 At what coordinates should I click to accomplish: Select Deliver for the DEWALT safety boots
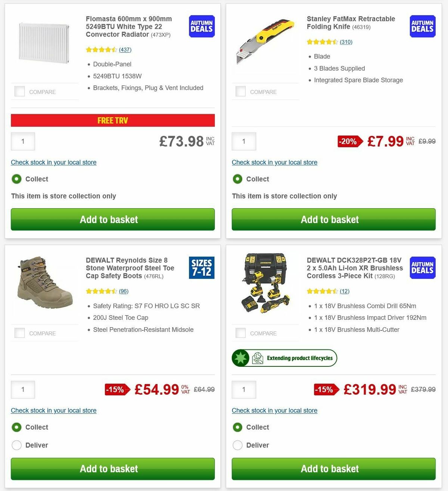click(x=16, y=445)
